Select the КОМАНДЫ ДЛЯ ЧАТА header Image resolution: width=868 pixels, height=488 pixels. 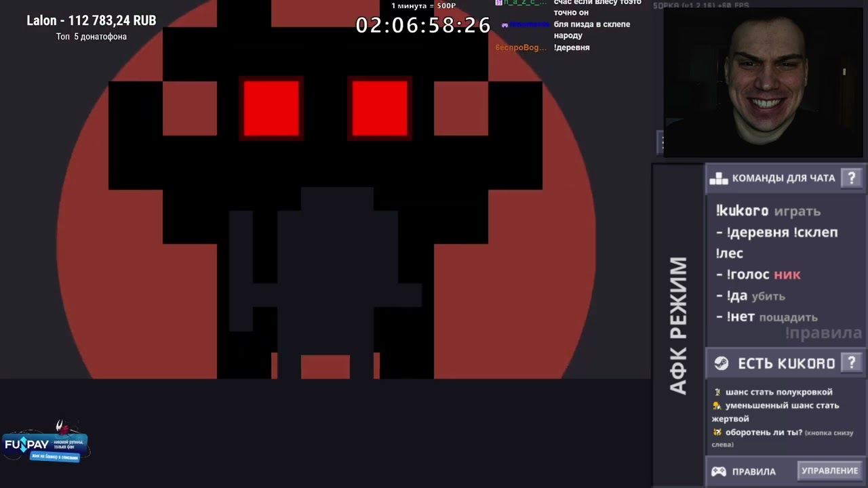785,178
